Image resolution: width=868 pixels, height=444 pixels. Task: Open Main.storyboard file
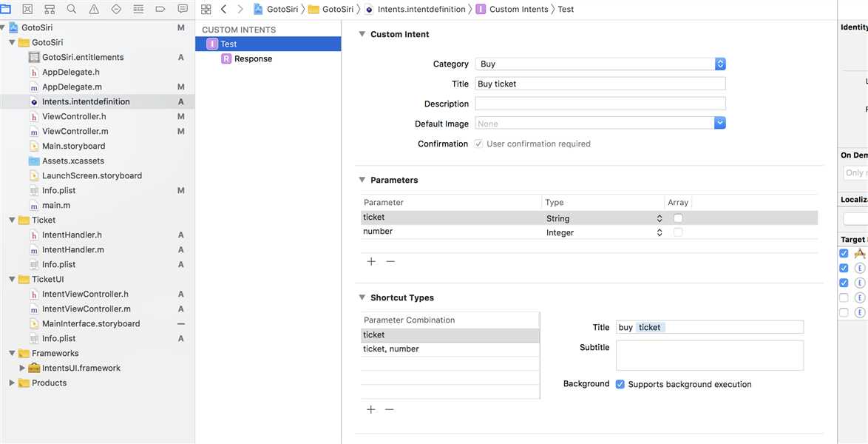73,146
